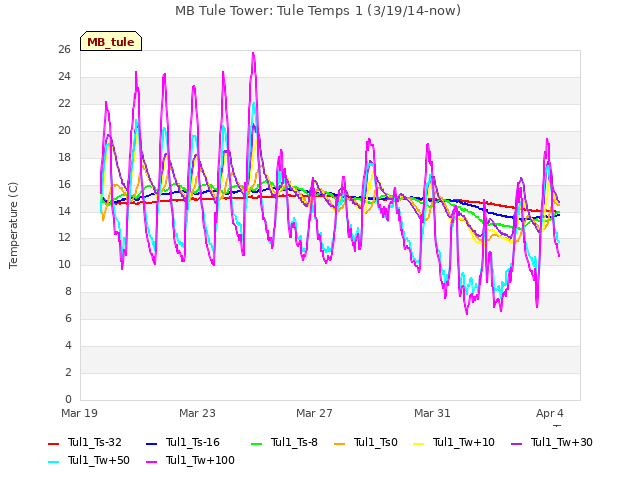Click the Mar 27 x-axis label
Viewport: 640px width, 480px height.
tap(314, 413)
